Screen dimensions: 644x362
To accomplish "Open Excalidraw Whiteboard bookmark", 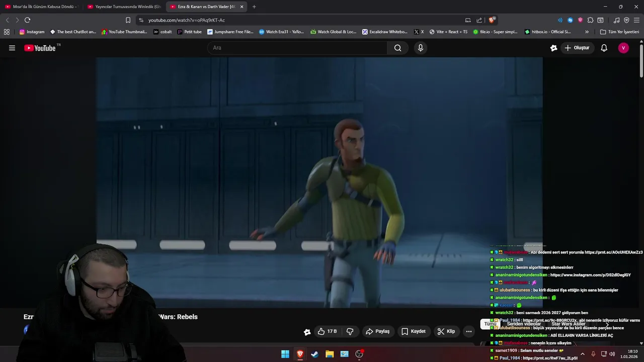I will (x=385, y=32).
